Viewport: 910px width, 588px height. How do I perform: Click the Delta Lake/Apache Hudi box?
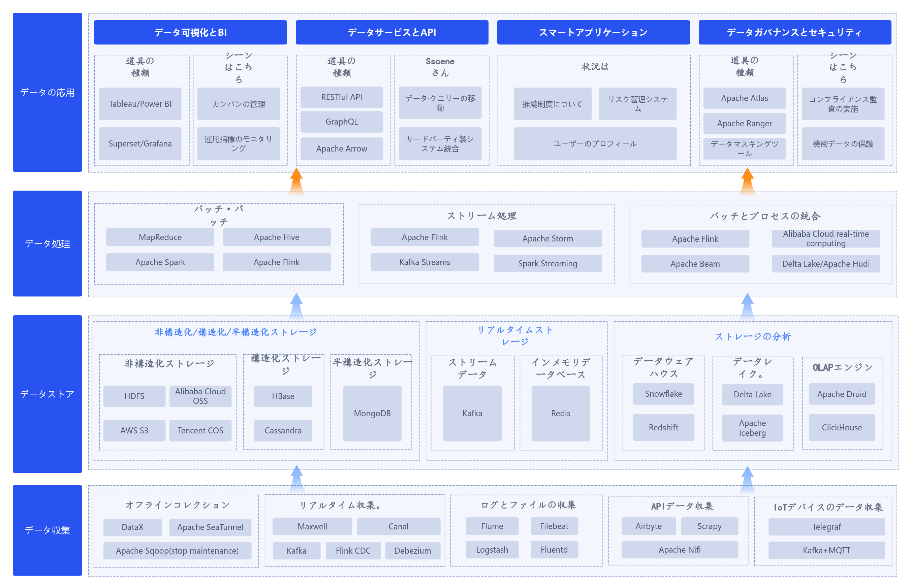coord(826,264)
